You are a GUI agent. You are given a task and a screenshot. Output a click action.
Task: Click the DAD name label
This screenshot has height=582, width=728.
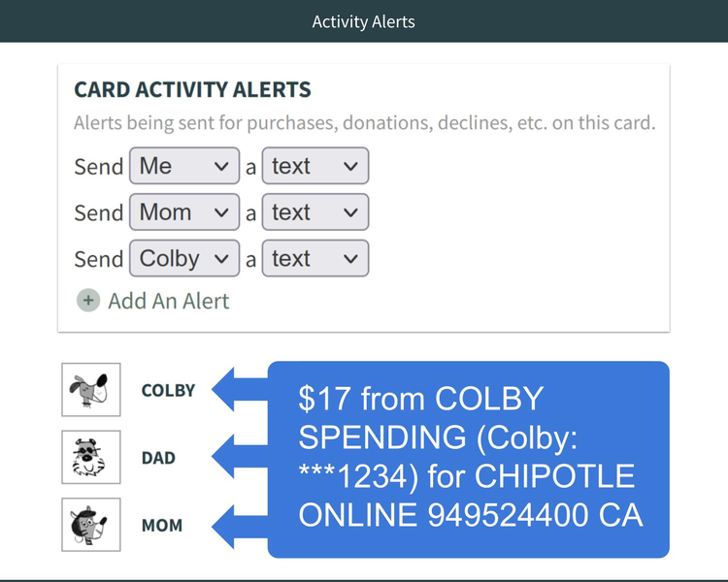tap(158, 458)
